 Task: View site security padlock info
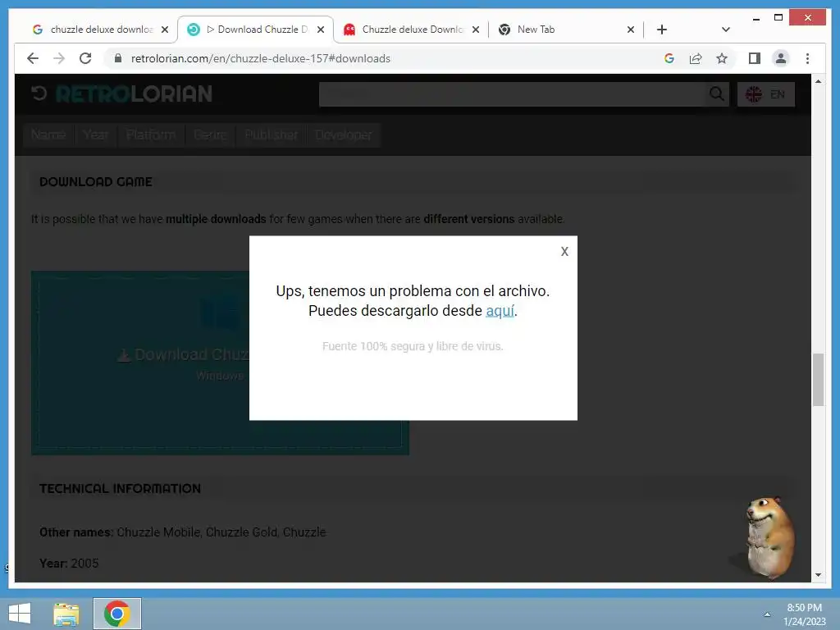click(x=118, y=58)
